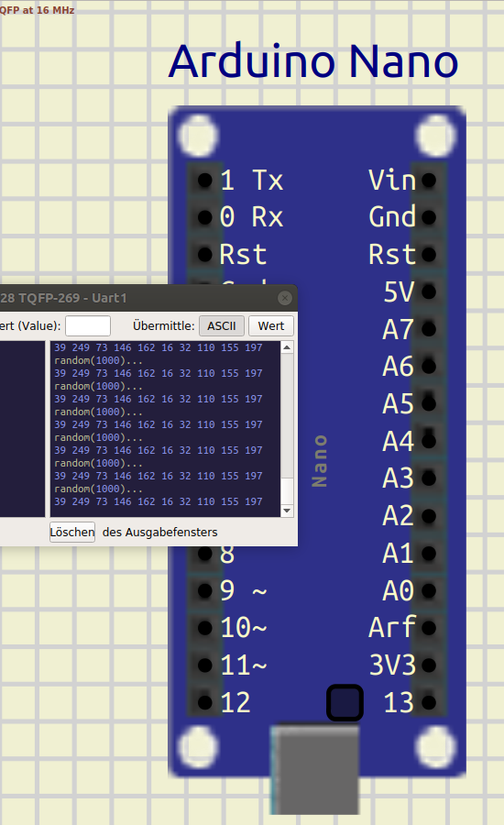Click the A6 pin hole
This screenshot has height=825, width=504.
[429, 366]
